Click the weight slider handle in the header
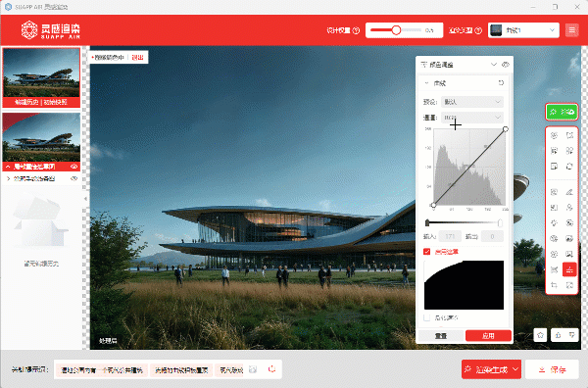 click(x=396, y=30)
